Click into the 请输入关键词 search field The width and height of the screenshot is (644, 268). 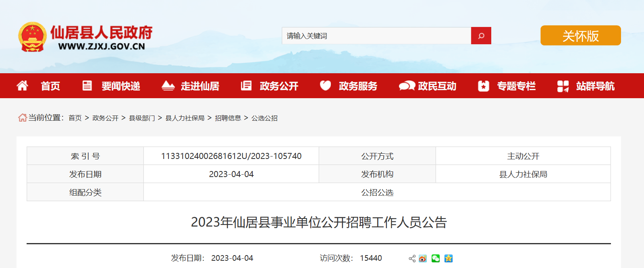coord(376,36)
